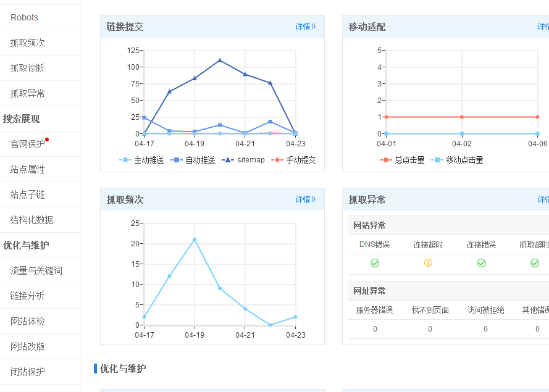This screenshot has height=392, width=549.
Task: Click the yellow warning icon under 连接超时
Action: pyautogui.click(x=428, y=263)
